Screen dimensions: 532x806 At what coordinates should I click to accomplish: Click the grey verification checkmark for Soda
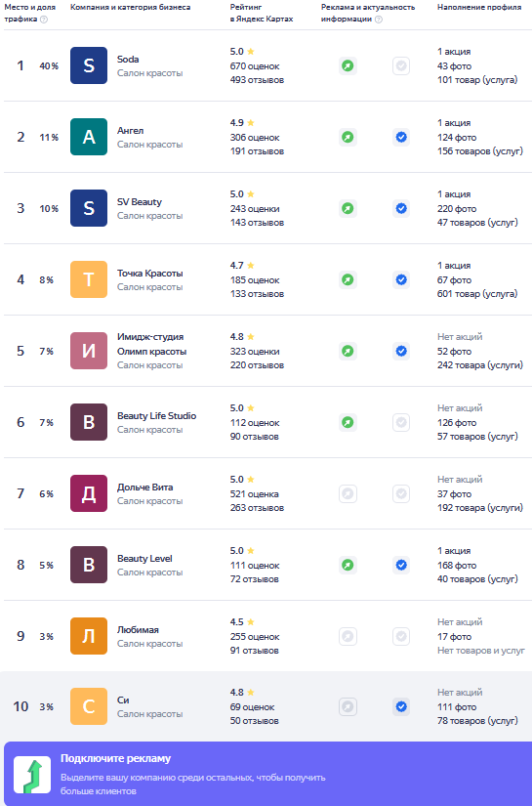[401, 65]
